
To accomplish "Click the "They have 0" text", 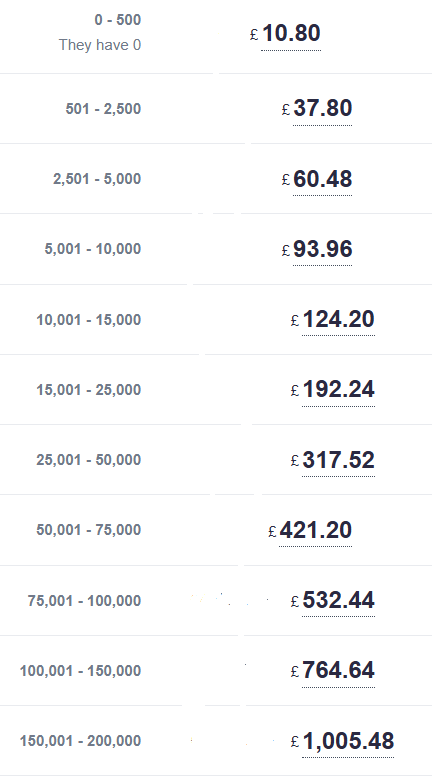I will coord(100,45).
